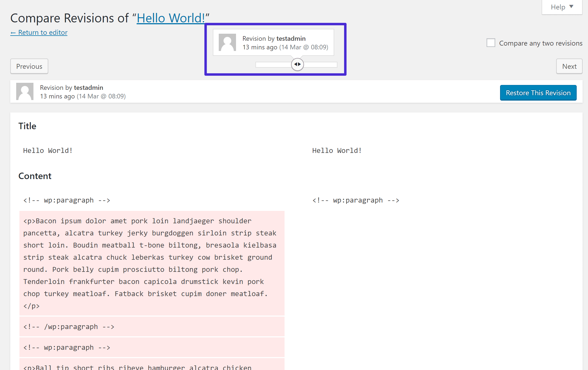Click Restore This Revision button

538,92
